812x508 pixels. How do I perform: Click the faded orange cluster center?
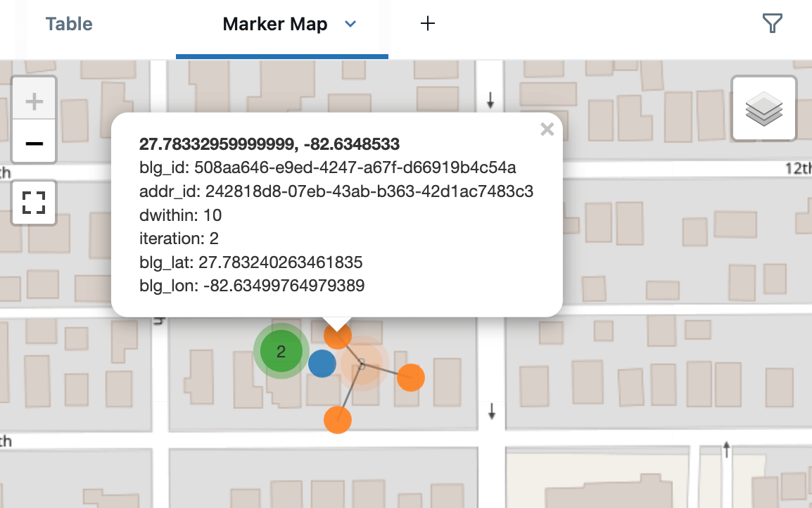point(362,364)
